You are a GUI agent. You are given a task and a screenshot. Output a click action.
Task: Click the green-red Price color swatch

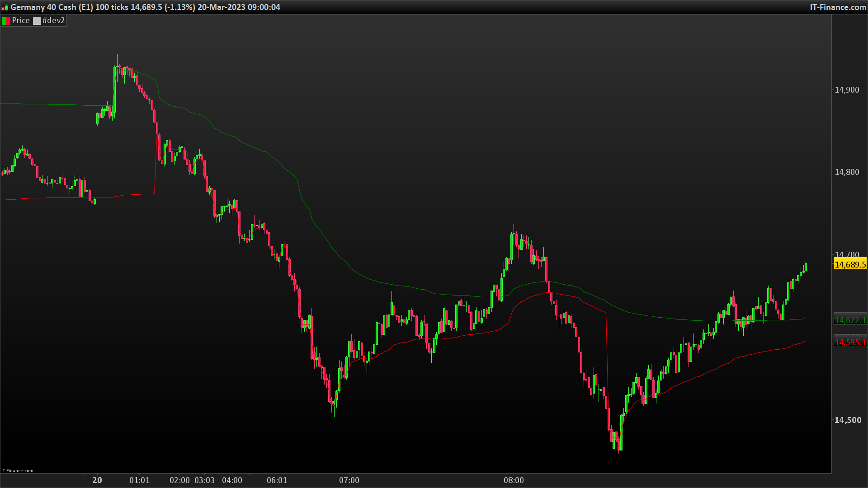pyautogui.click(x=6, y=21)
